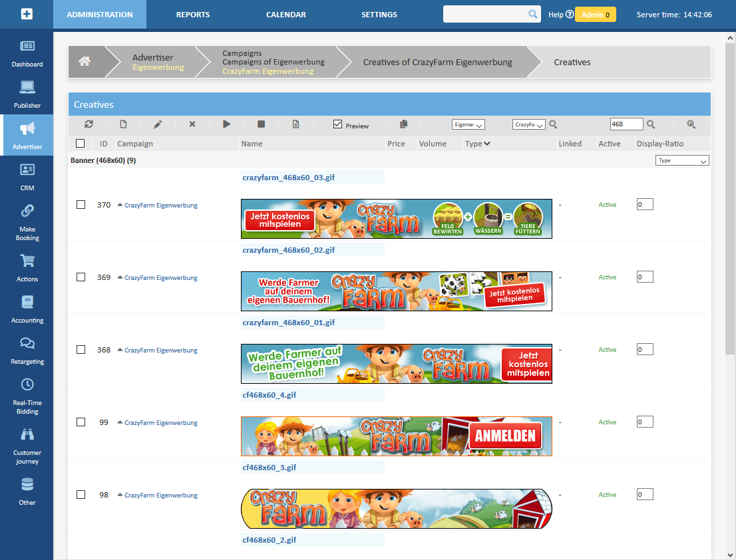Open Customer journey binoculars icon

27,434
